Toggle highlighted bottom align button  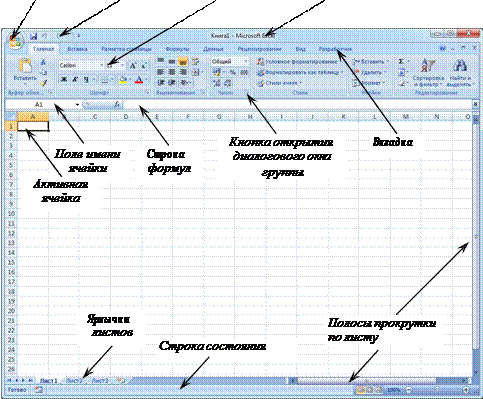click(183, 61)
